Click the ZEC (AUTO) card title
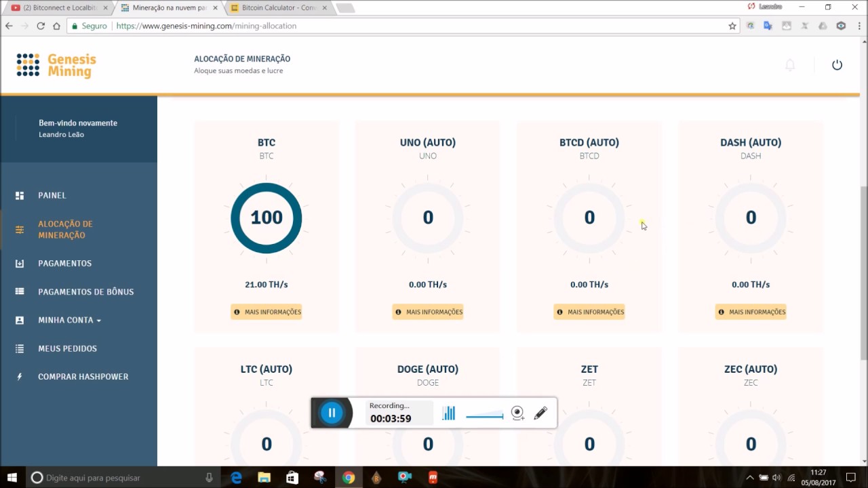Viewport: 868px width, 488px height. click(751, 369)
